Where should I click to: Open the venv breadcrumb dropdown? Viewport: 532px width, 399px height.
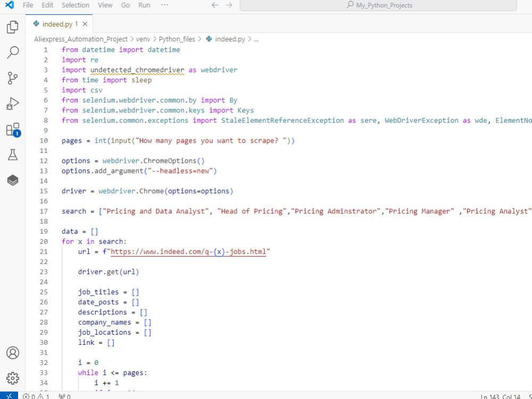pyautogui.click(x=143, y=39)
